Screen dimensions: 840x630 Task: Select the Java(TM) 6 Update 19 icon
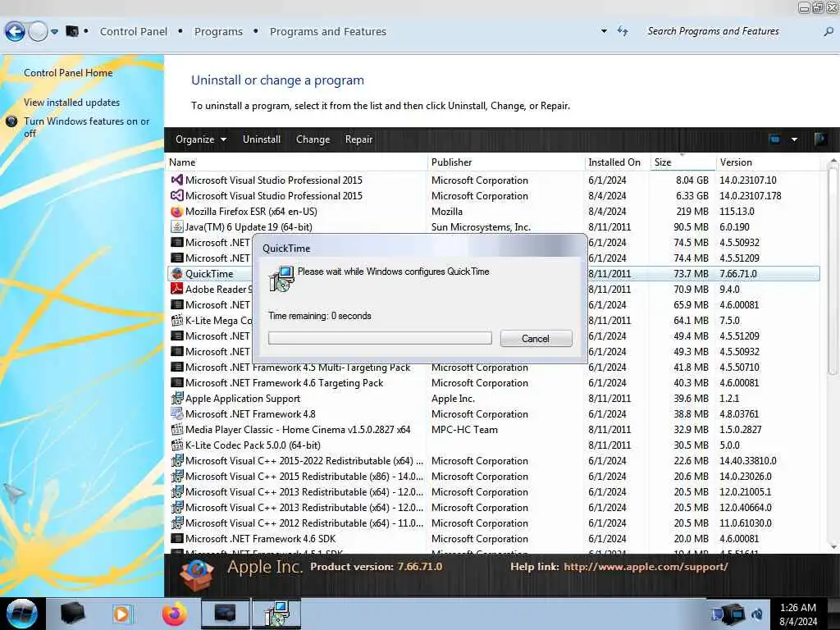pos(177,226)
